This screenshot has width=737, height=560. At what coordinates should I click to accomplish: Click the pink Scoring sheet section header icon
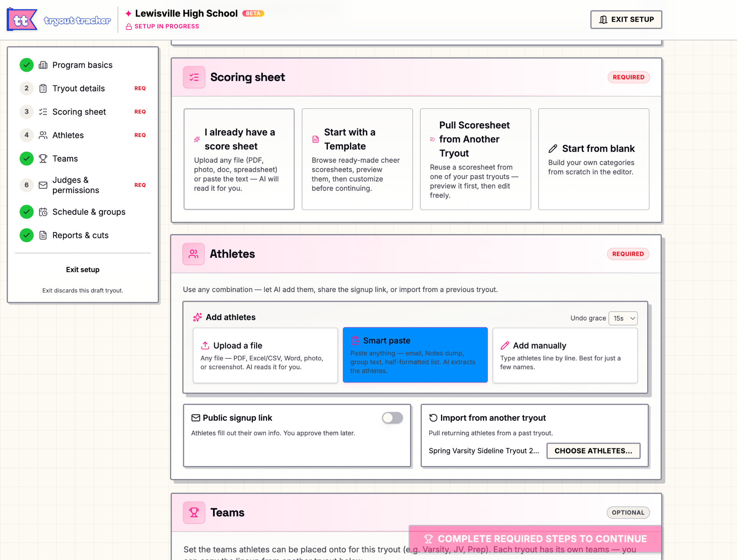194,77
